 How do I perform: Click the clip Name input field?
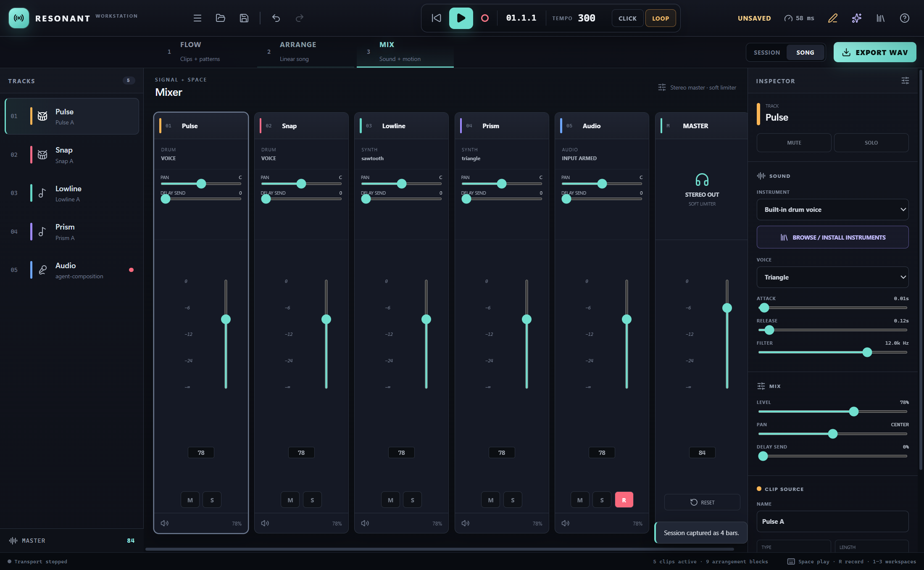[833, 522]
